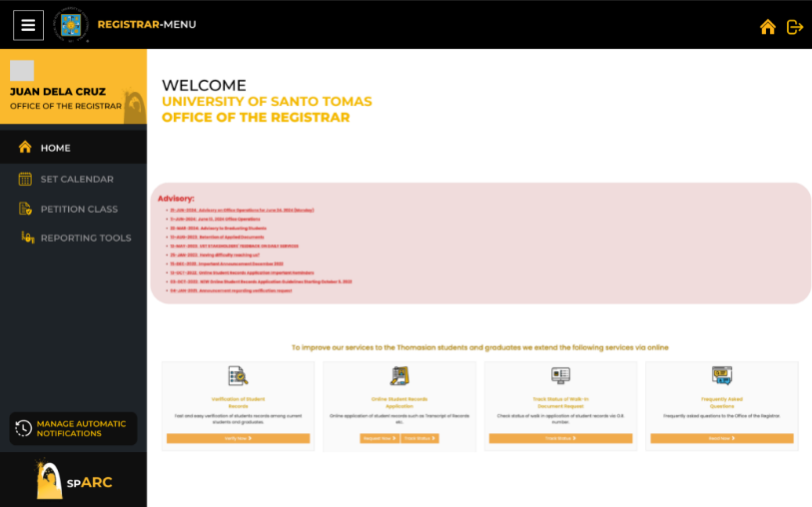The image size is (812, 507).
Task: Click the Read Now button
Action: [722, 438]
